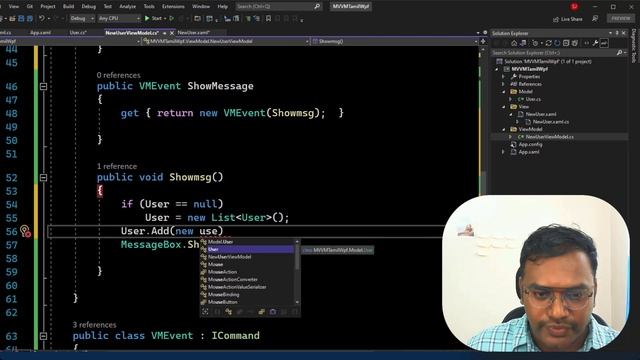
Task: Switch to the NewUser.xaml editor tab
Action: [194, 33]
